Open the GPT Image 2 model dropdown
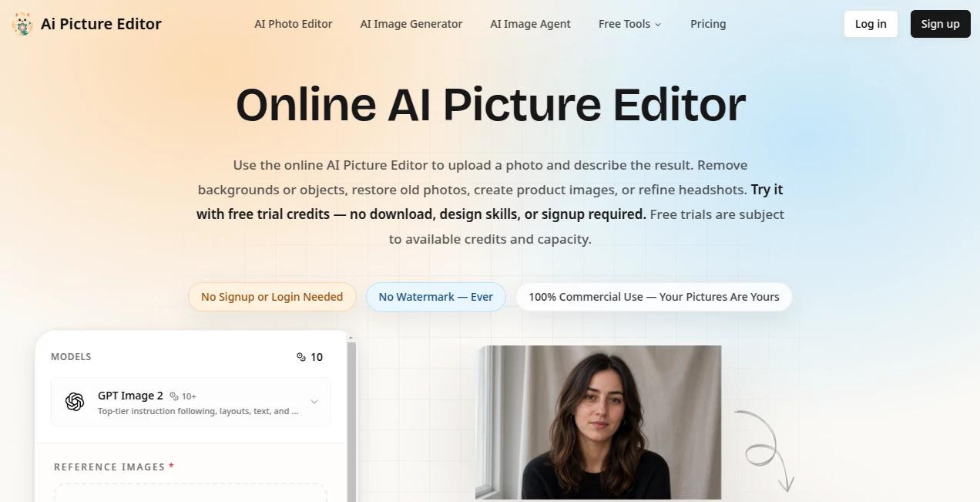 point(190,402)
